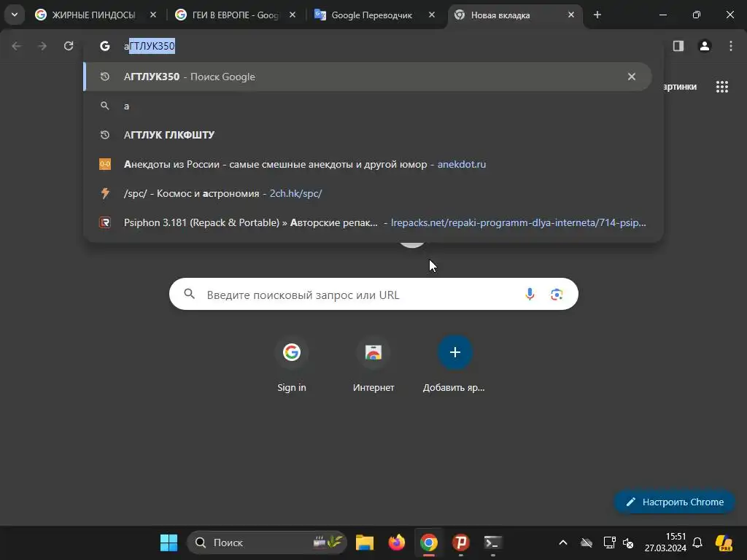Open the terminal app in taskbar
The width and height of the screenshot is (747, 560).
(x=492, y=542)
